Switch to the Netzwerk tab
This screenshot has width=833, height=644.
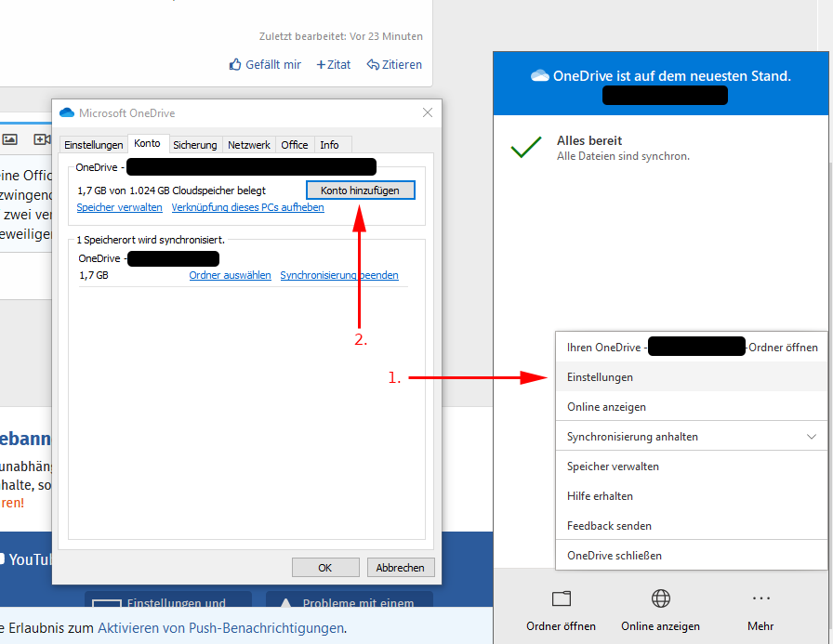coord(248,145)
